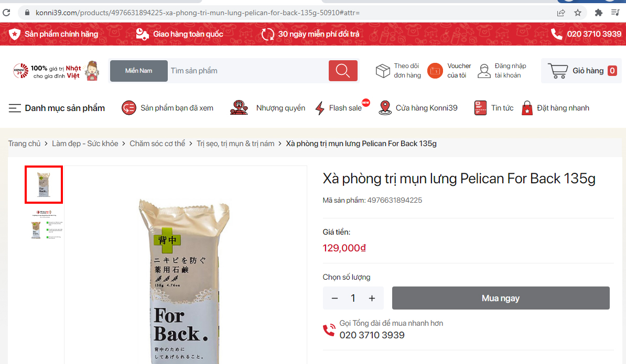Open the shopping cart Giỏ hàng
Image resolution: width=626 pixels, height=364 pixels.
coord(581,71)
